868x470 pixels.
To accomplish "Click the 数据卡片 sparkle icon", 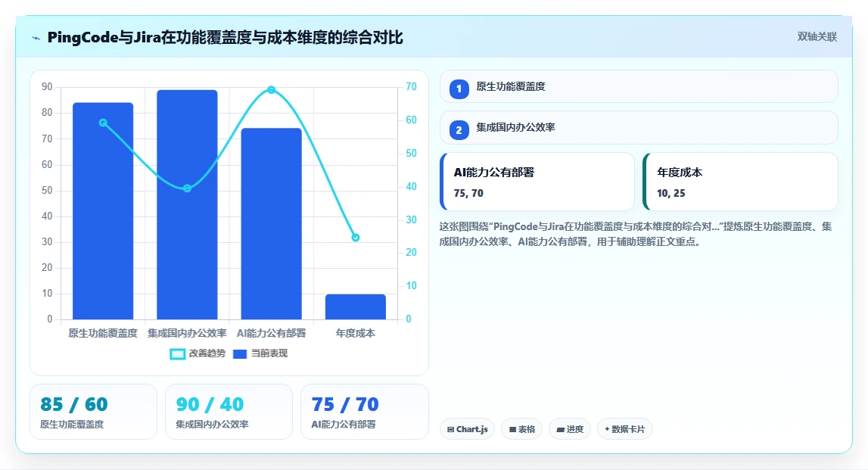I will (607, 429).
